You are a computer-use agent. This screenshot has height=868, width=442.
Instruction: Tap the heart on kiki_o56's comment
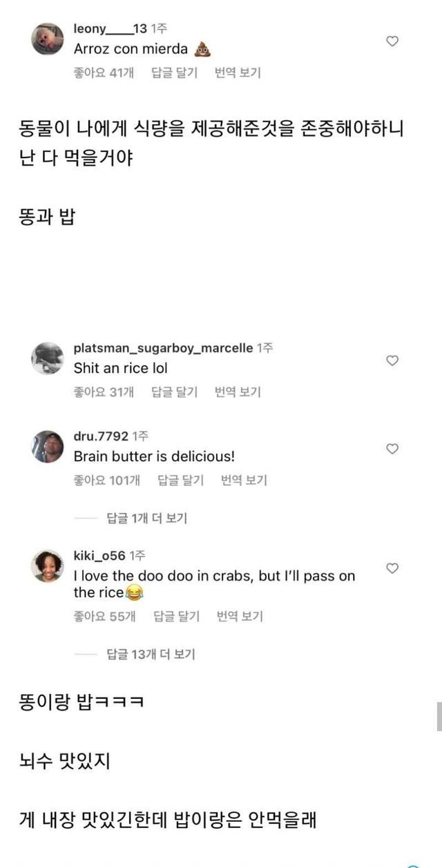click(392, 568)
